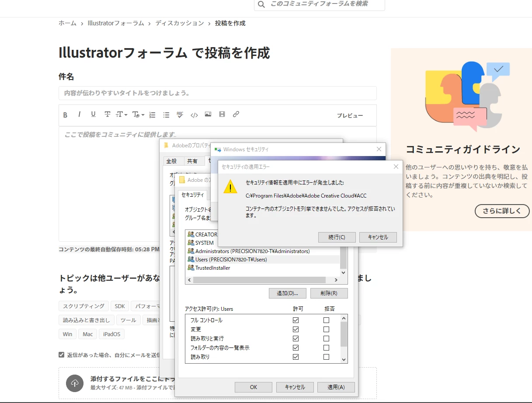This screenshot has width=532, height=403.
Task: Select the Mac topic tag
Action: [x=88, y=334]
